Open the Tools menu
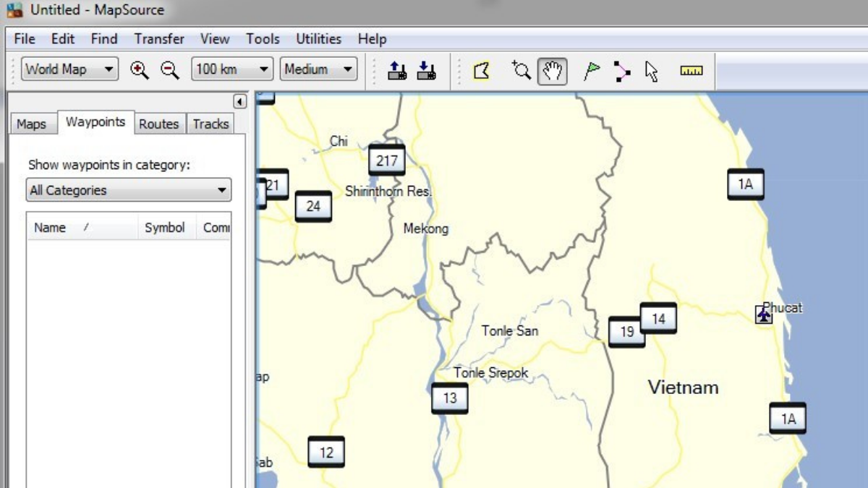This screenshot has height=488, width=868. point(263,39)
